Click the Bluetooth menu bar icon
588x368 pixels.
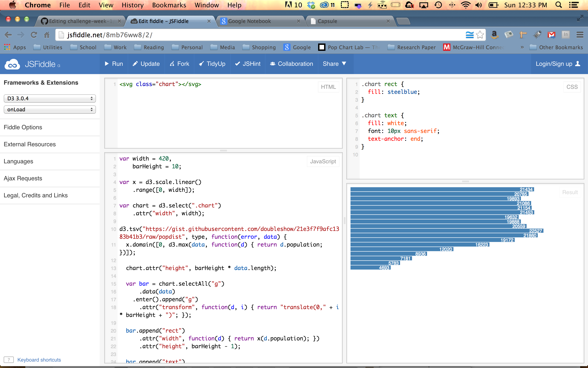point(452,5)
